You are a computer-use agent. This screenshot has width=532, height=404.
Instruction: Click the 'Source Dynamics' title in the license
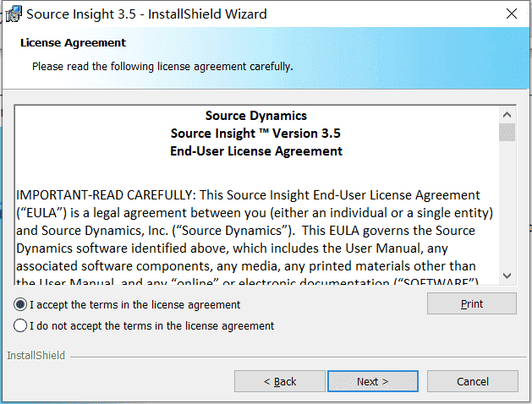[x=256, y=116]
